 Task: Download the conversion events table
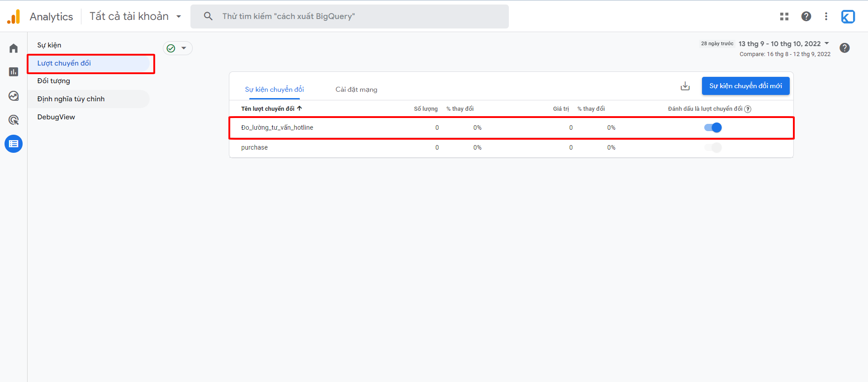point(685,86)
